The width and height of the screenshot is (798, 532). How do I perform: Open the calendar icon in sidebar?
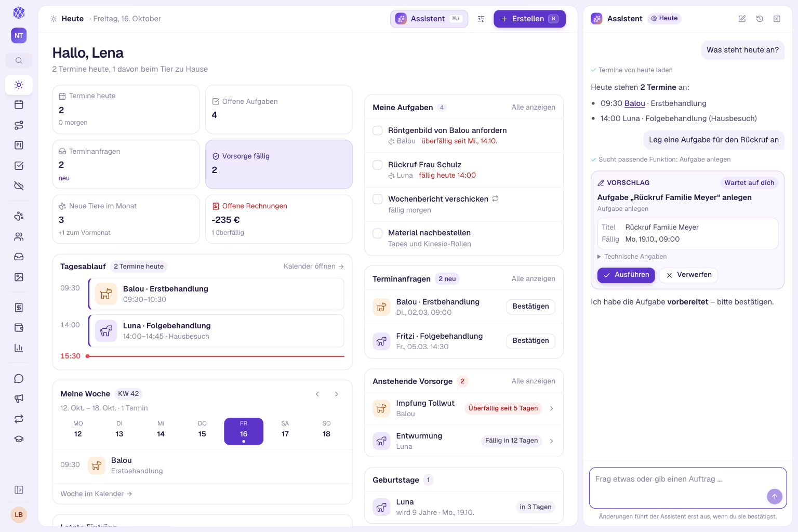[19, 104]
